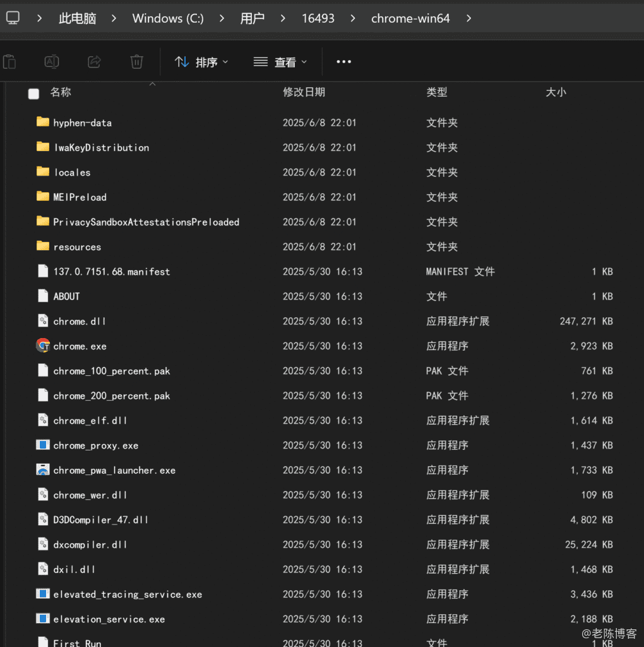The height and width of the screenshot is (647, 644).
Task: Click the dxcompiler.dll file icon
Action: [x=43, y=544]
